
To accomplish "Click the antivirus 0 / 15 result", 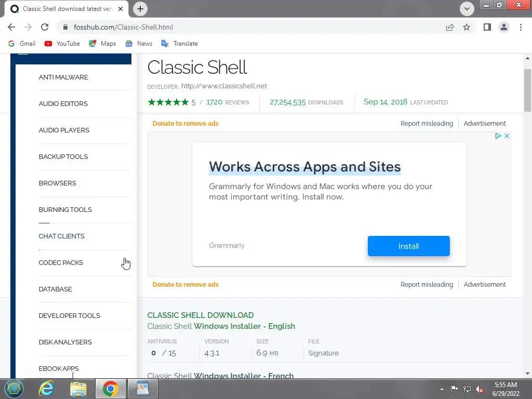I will tap(164, 353).
